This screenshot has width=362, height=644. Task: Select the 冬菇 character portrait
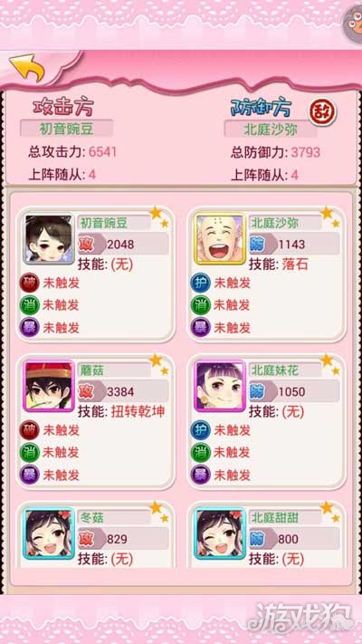point(49,533)
